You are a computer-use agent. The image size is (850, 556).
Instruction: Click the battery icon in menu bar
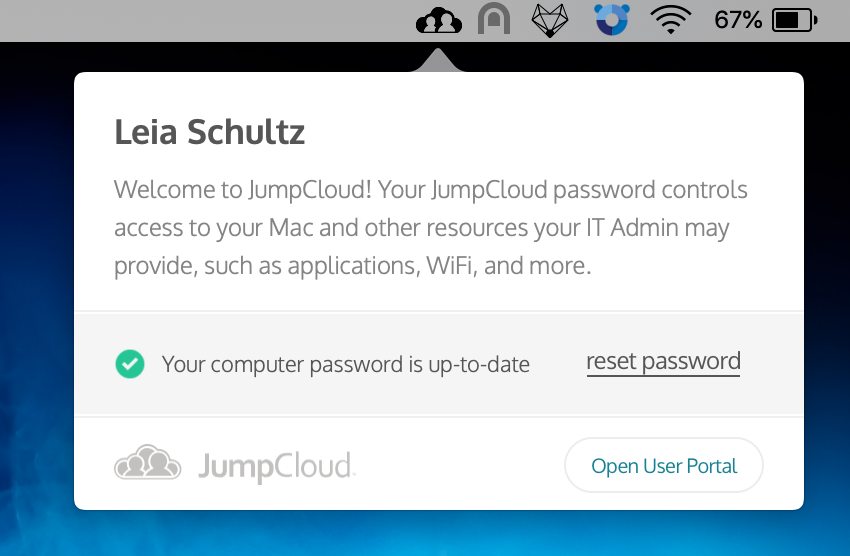click(796, 19)
